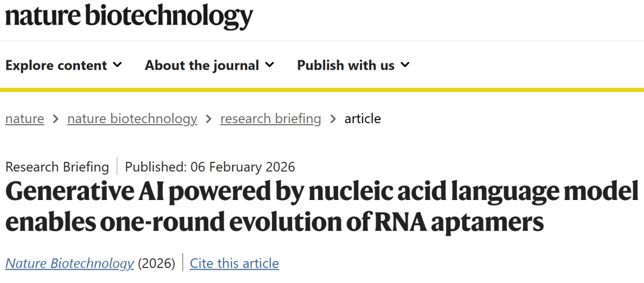Open the Explore content menu label

click(x=56, y=65)
